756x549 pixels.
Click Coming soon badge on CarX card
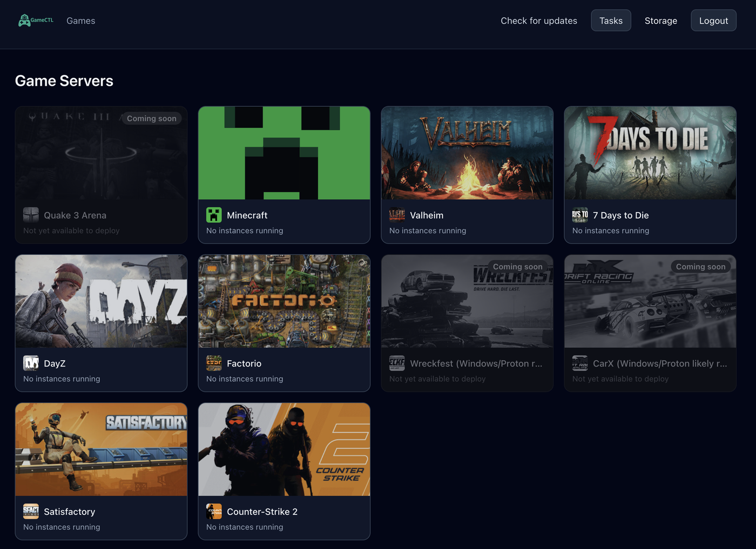(x=701, y=267)
